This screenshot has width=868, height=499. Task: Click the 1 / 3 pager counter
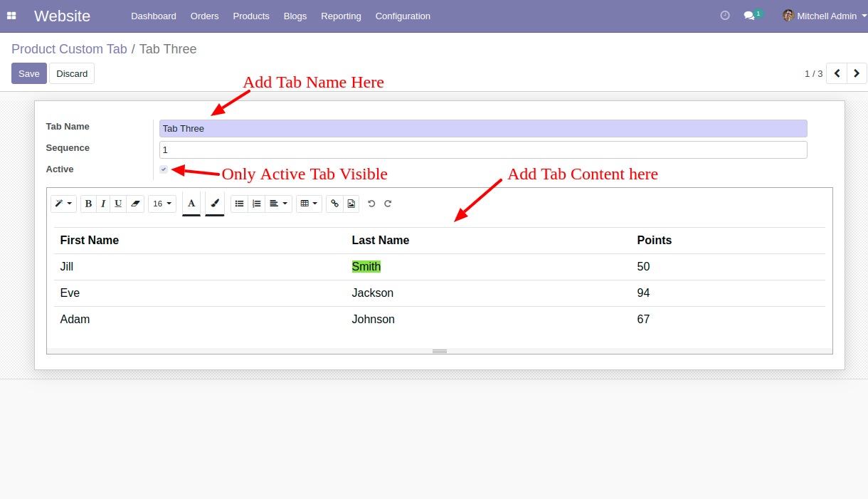point(813,73)
